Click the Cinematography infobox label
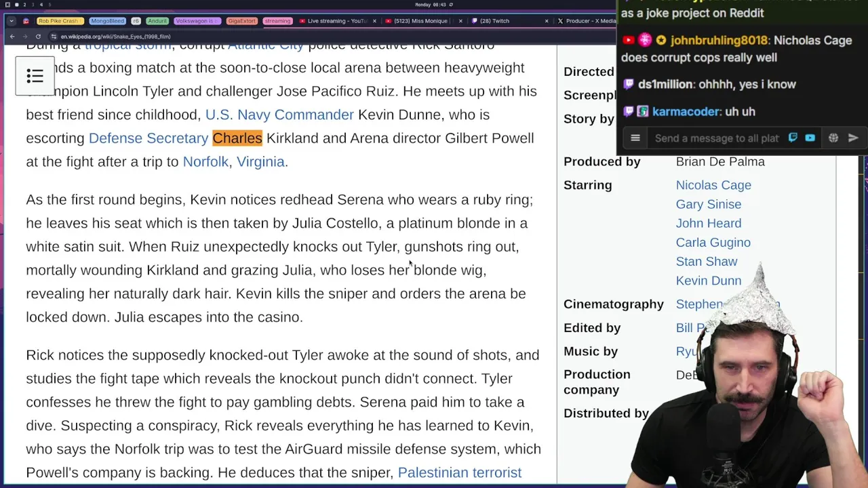868x488 pixels. (x=614, y=304)
